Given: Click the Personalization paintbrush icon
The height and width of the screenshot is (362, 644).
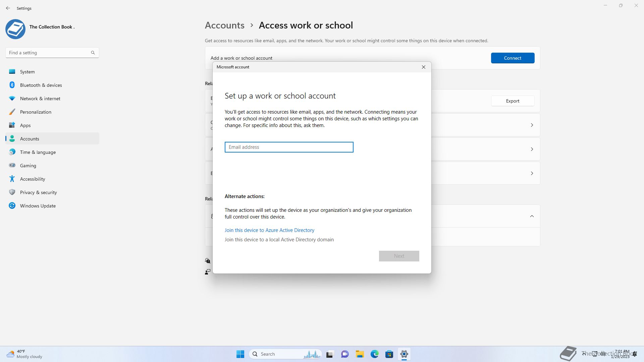Looking at the screenshot, I should click(12, 112).
